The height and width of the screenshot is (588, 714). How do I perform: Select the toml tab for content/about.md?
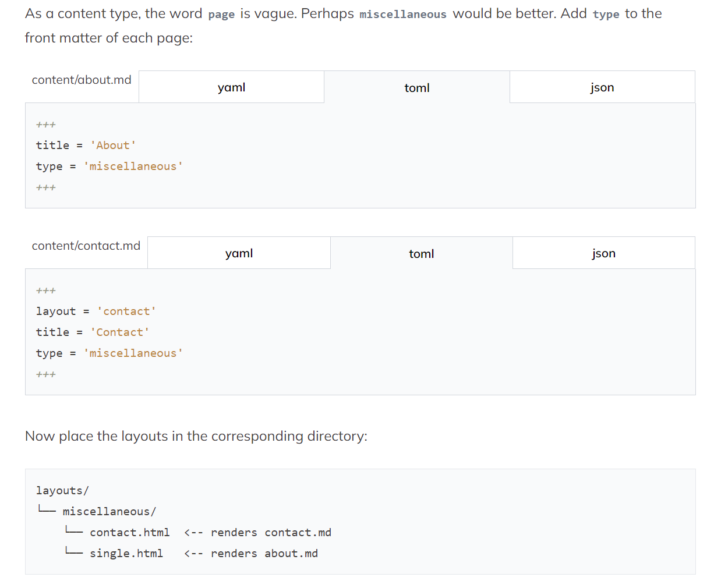(x=416, y=88)
